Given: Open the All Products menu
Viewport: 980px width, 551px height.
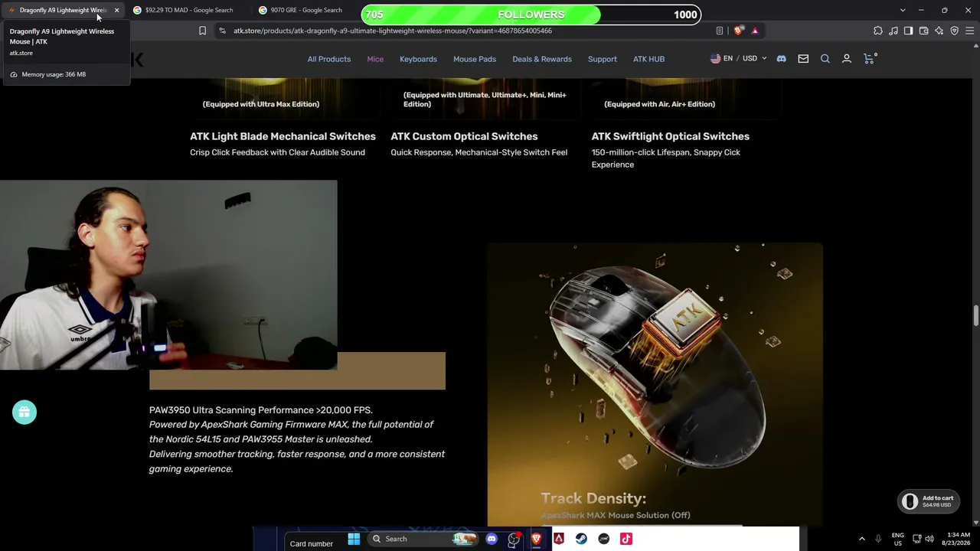Looking at the screenshot, I should pyautogui.click(x=329, y=59).
